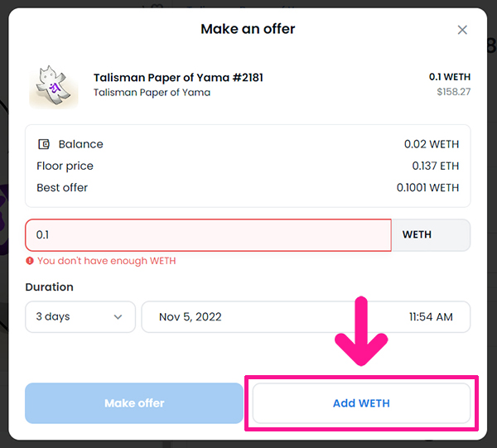Change the 11:54 AM expiration time

pyautogui.click(x=431, y=316)
